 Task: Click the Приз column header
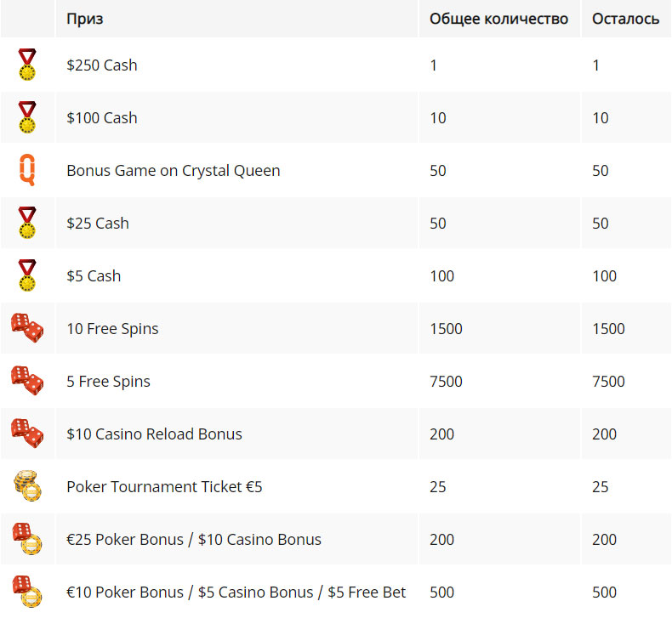(x=85, y=19)
